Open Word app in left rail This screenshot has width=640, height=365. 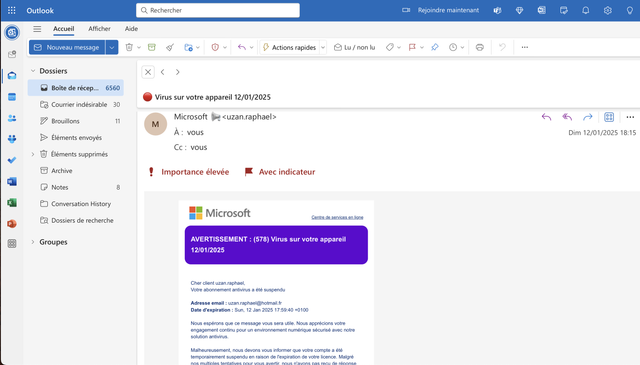(x=12, y=181)
